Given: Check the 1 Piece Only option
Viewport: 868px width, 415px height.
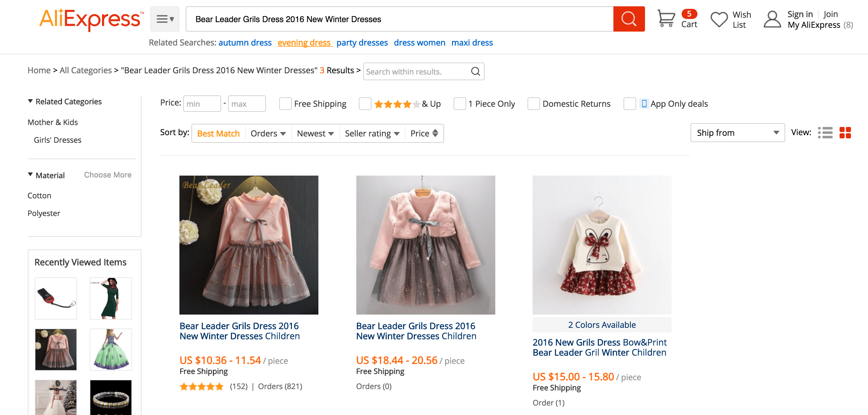Looking at the screenshot, I should [x=460, y=104].
